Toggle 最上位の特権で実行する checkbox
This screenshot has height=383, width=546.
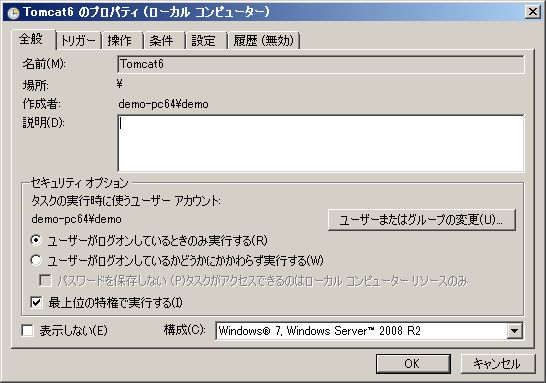click(36, 303)
